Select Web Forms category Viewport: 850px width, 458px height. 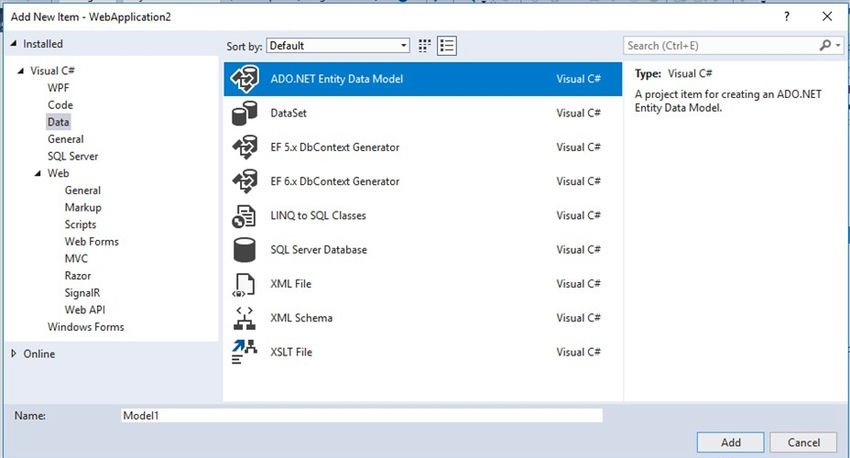pos(92,242)
